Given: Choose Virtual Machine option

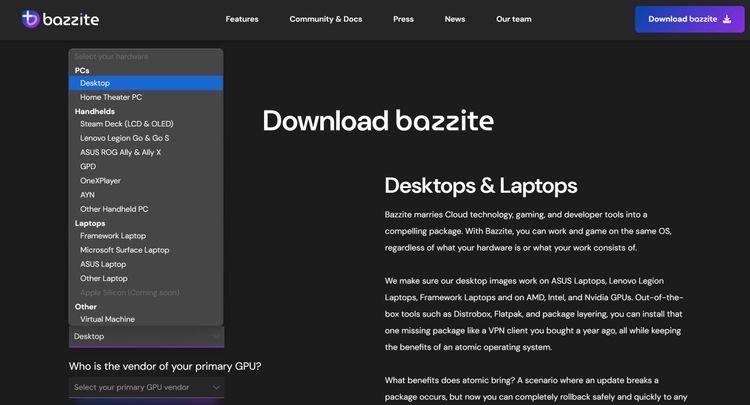Looking at the screenshot, I should point(146,319).
